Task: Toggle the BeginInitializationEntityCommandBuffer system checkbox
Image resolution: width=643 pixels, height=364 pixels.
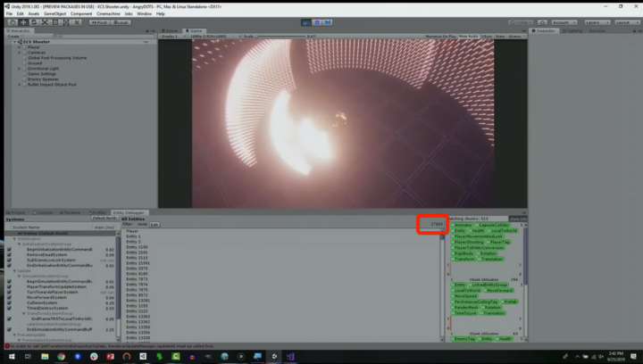Action: 9,249
